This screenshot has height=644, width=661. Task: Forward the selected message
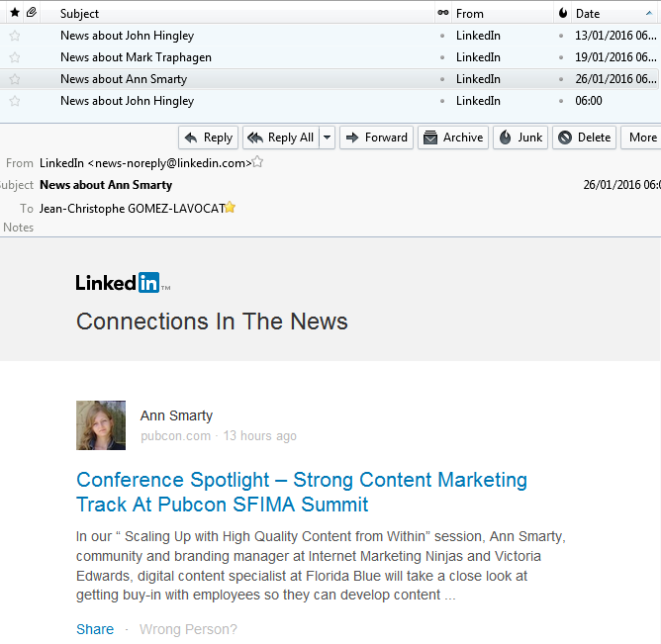376,138
